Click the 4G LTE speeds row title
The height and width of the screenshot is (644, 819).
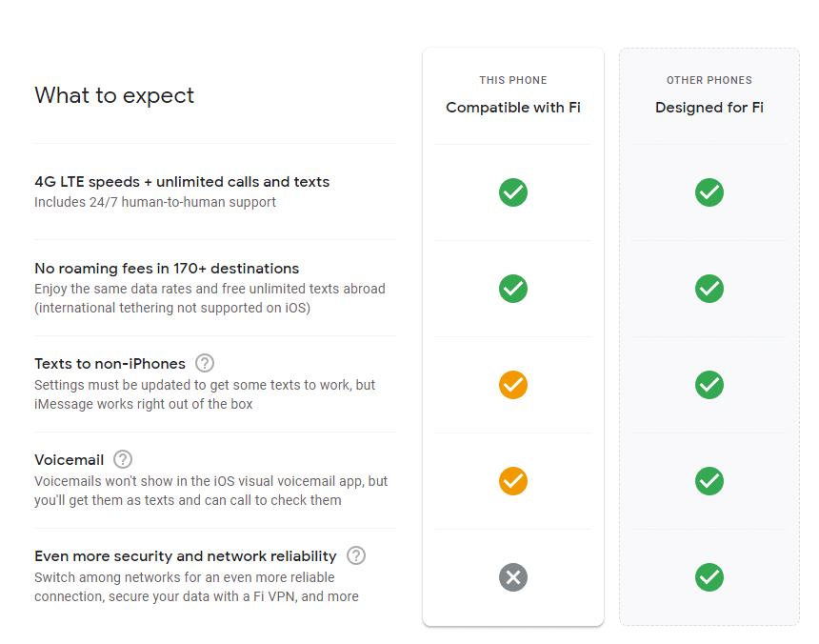point(183,181)
